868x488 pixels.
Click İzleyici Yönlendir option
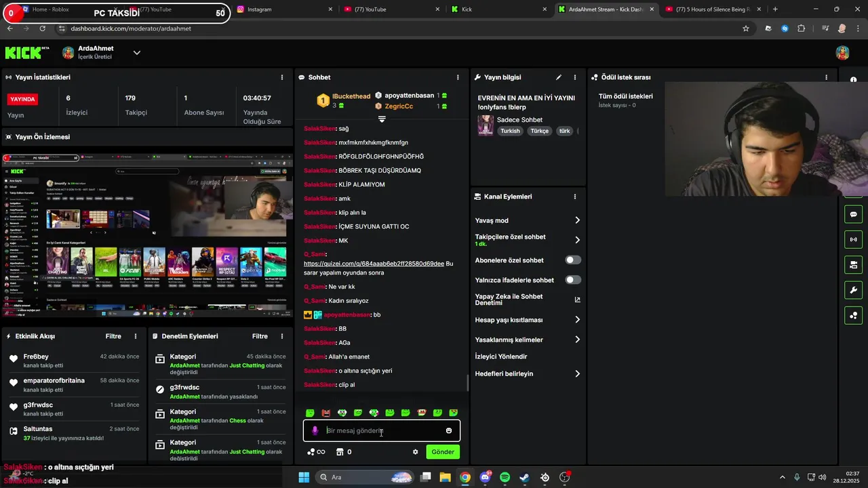[501, 357]
